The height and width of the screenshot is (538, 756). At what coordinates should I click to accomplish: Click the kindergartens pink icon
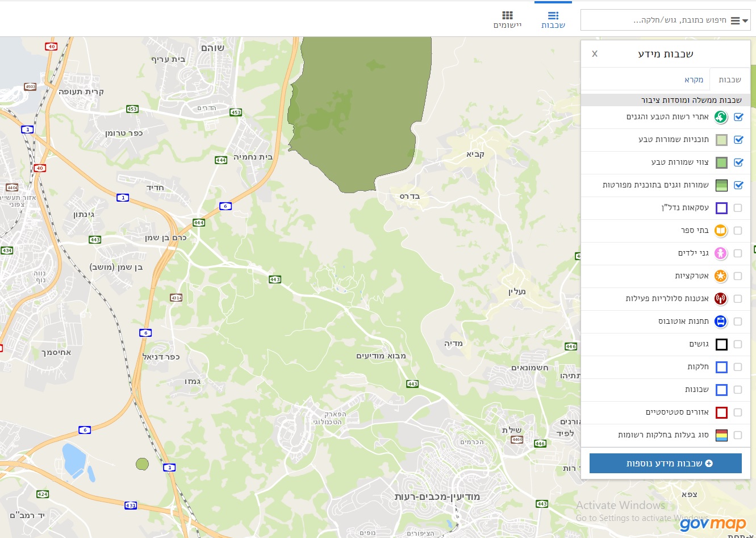click(x=721, y=253)
